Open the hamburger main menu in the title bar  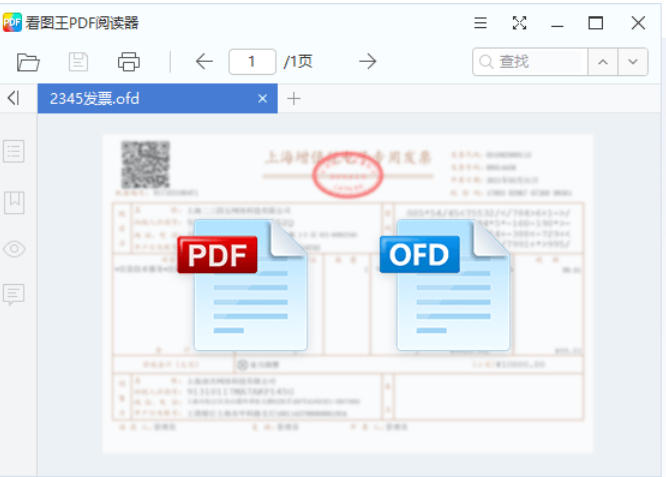[x=481, y=23]
